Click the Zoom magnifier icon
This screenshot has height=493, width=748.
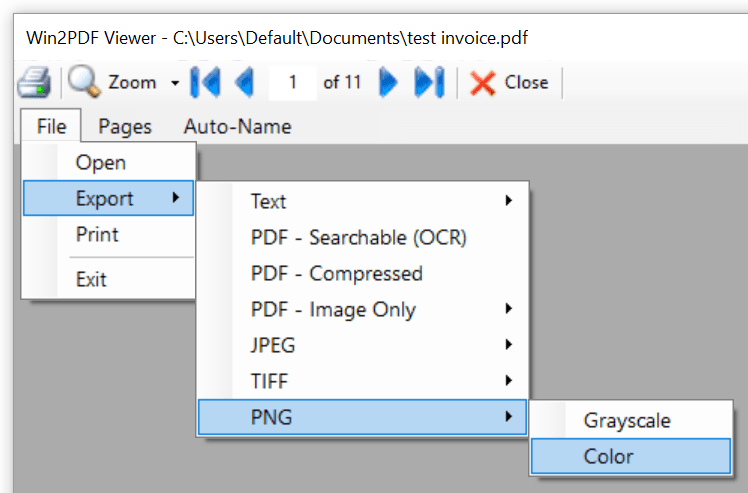point(85,82)
